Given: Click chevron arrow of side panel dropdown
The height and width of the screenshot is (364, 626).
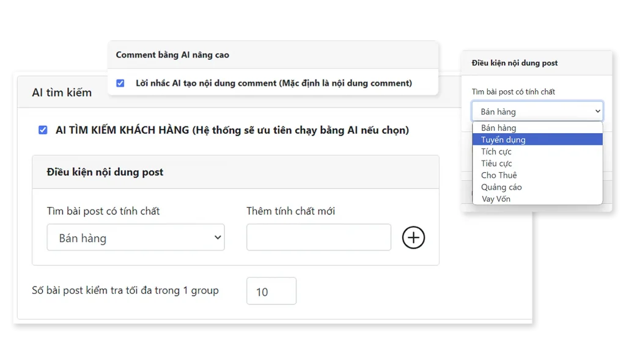Looking at the screenshot, I should tap(597, 111).
